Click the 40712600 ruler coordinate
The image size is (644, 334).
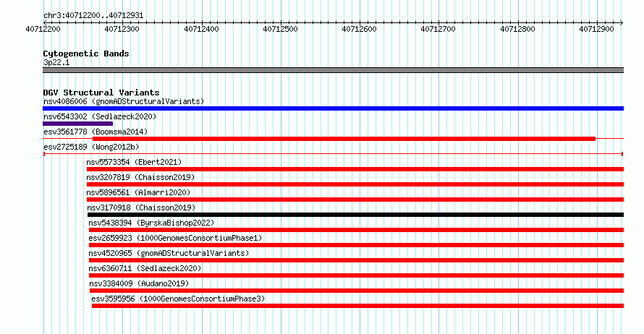359,29
